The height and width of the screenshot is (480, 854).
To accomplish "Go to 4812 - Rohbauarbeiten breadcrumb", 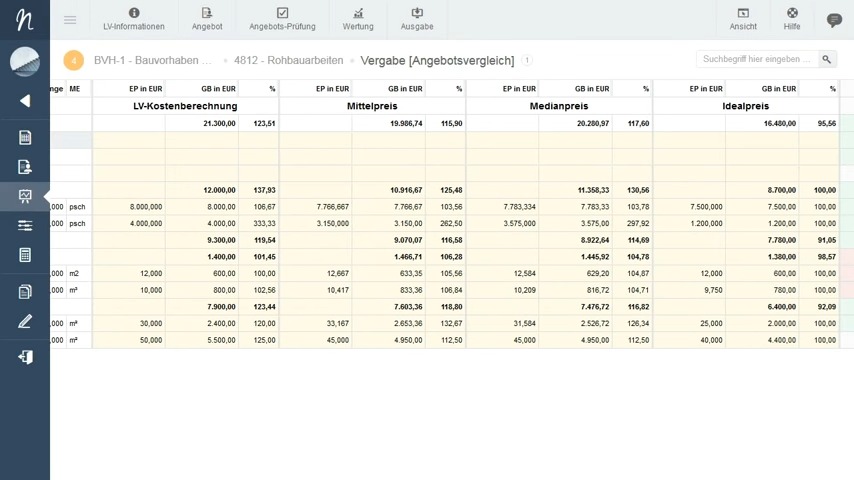I will (x=288, y=61).
